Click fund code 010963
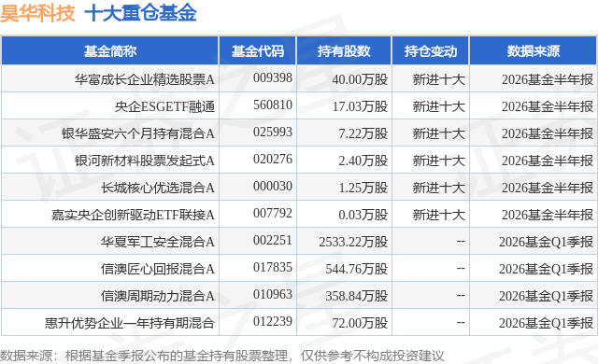Screen dimensions: 598x364 click(273, 294)
